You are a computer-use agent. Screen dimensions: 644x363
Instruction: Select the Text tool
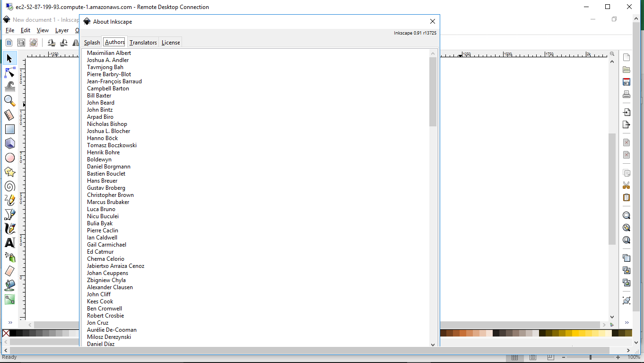click(x=9, y=243)
